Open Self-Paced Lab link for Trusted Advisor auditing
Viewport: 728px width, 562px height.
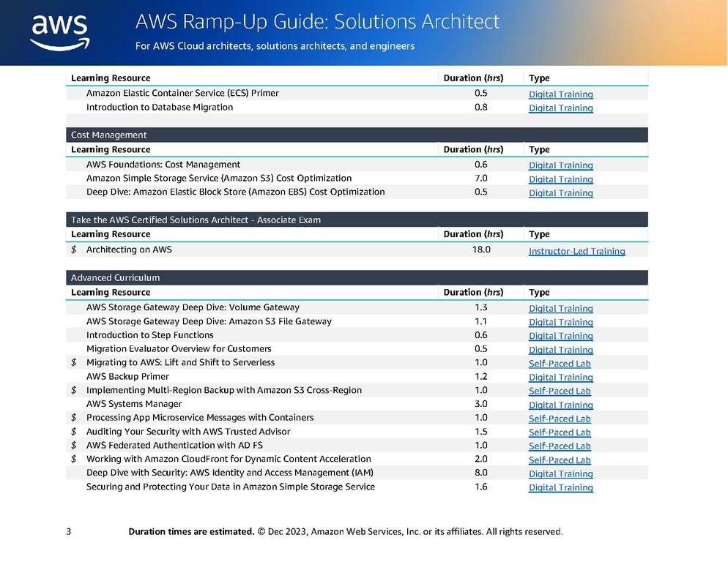pyautogui.click(x=560, y=432)
